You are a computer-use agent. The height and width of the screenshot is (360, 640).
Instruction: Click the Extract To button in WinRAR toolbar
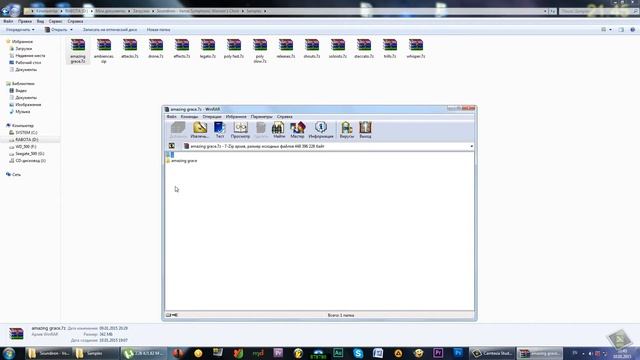(x=200, y=130)
